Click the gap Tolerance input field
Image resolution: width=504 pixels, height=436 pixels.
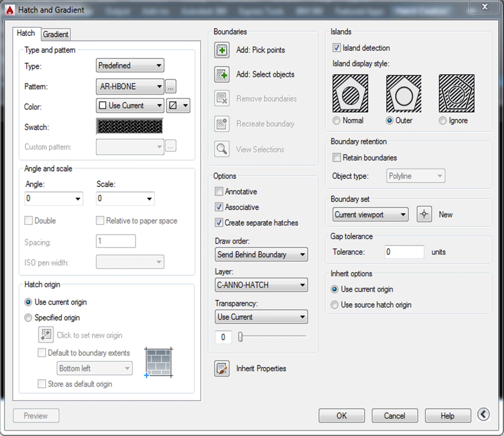pyautogui.click(x=404, y=252)
